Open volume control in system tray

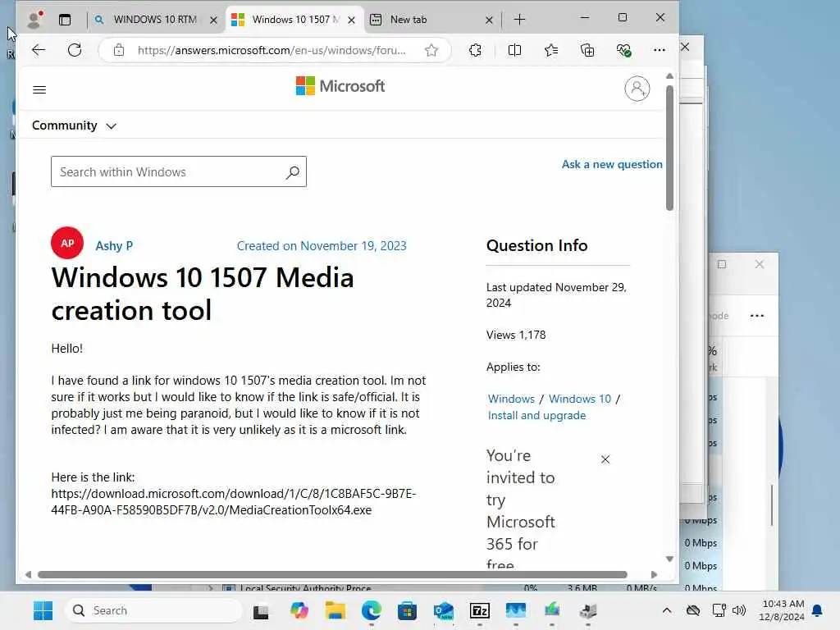click(739, 610)
